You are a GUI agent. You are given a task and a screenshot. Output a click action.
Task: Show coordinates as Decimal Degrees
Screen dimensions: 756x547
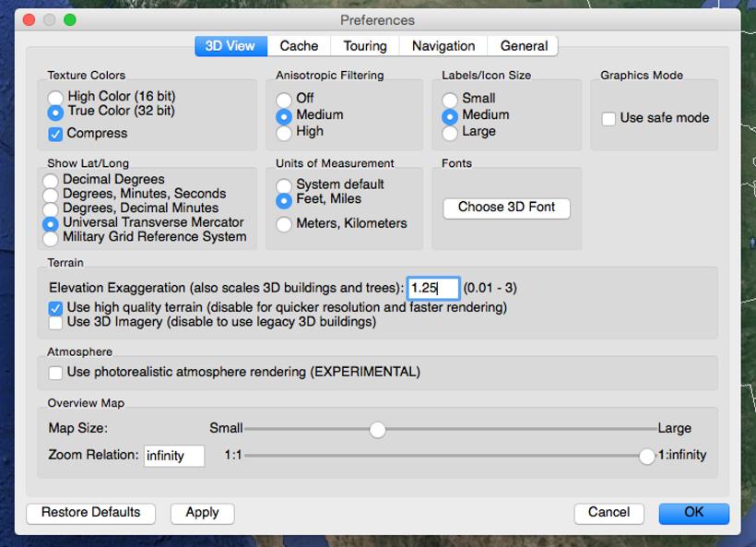click(x=51, y=179)
